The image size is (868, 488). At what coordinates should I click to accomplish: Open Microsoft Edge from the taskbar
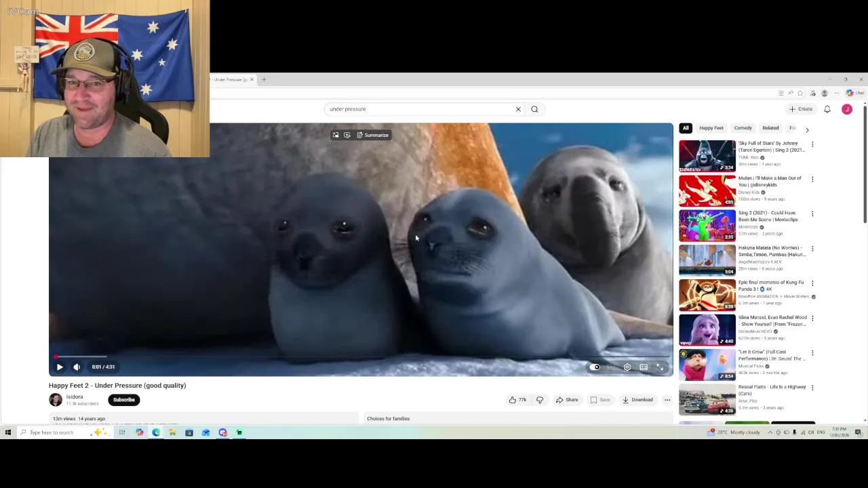[156, 432]
